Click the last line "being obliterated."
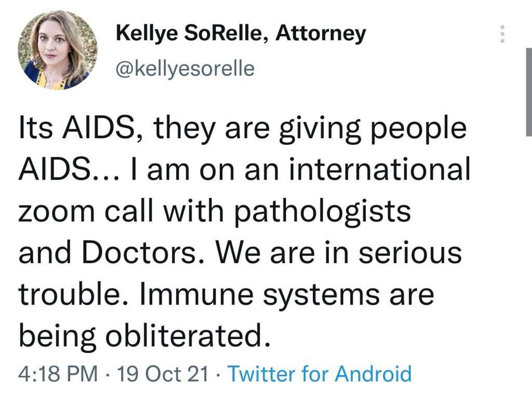 [x=145, y=337]
